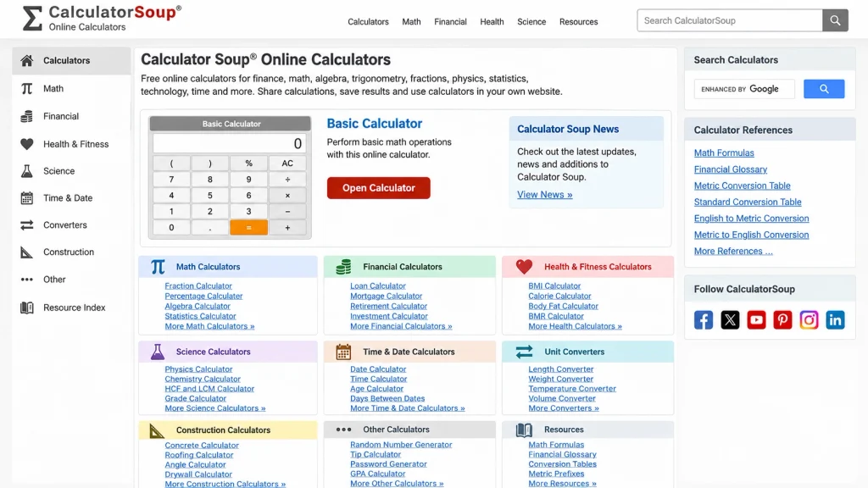Viewport: 868px width, 488px height.
Task: Open the English to Metric Conversion link
Action: [x=751, y=219]
